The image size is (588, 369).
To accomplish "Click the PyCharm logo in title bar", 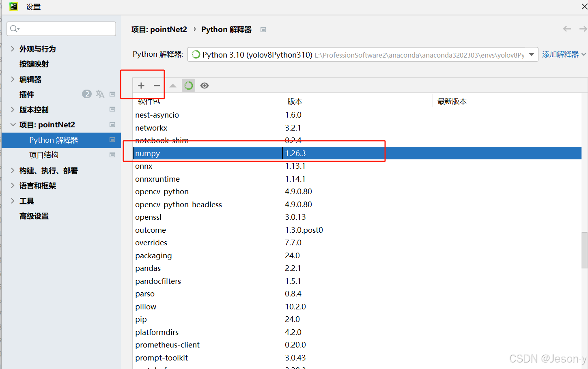I will tap(14, 6).
